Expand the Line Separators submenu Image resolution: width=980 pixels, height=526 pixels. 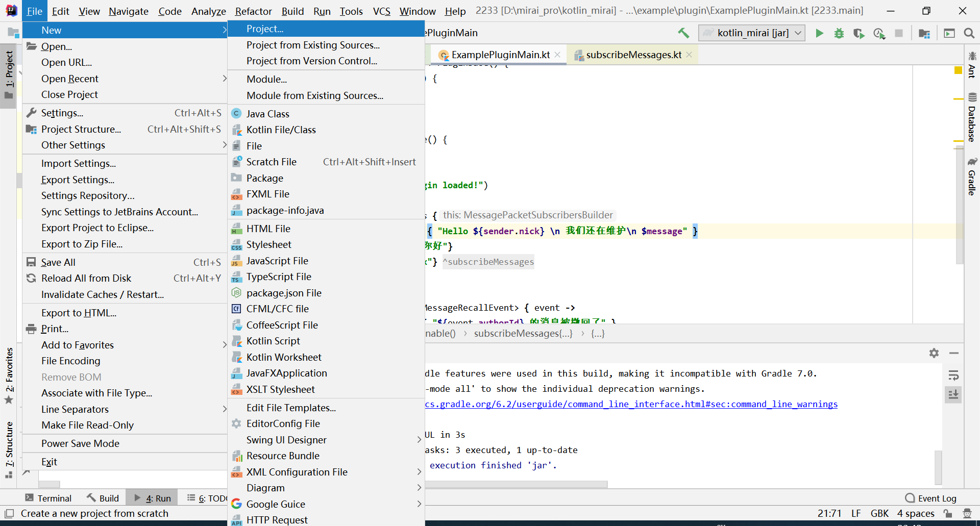pyautogui.click(x=125, y=409)
